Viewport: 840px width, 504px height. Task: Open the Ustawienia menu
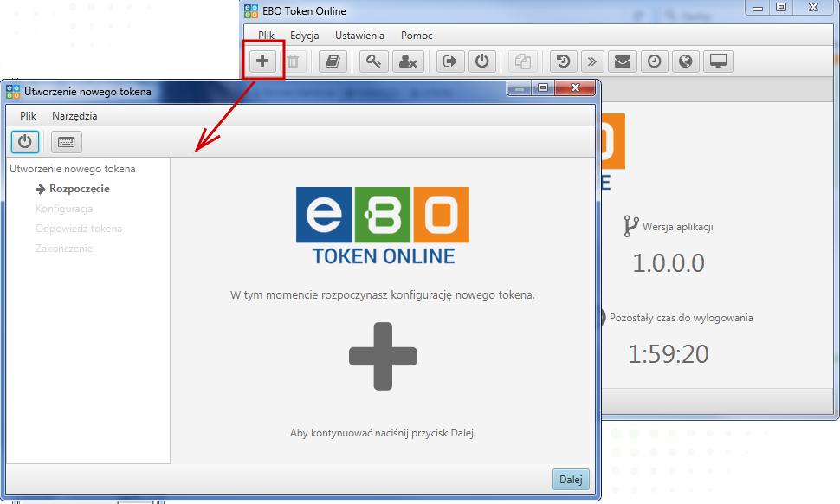click(359, 36)
